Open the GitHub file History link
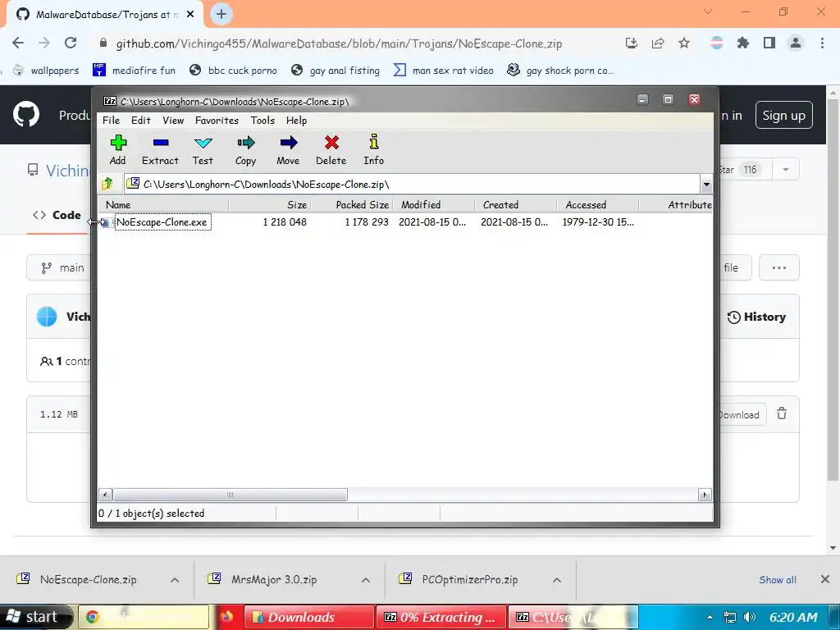Image resolution: width=840 pixels, height=630 pixels. [x=756, y=317]
